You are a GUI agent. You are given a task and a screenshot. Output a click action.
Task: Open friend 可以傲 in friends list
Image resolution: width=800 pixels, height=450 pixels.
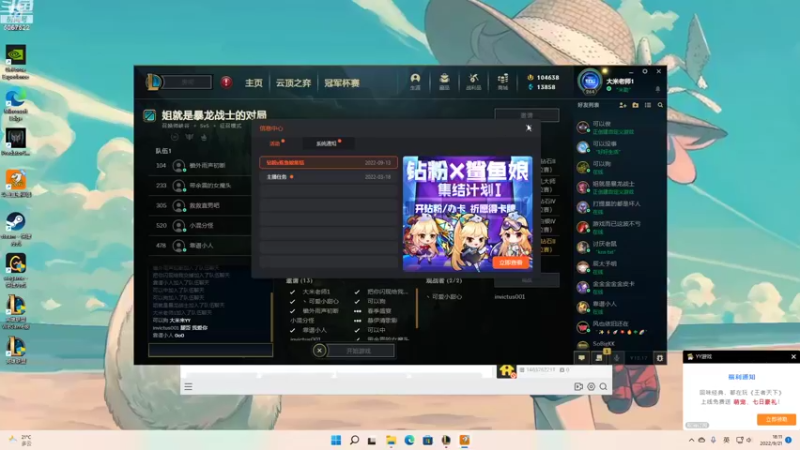[619, 127]
